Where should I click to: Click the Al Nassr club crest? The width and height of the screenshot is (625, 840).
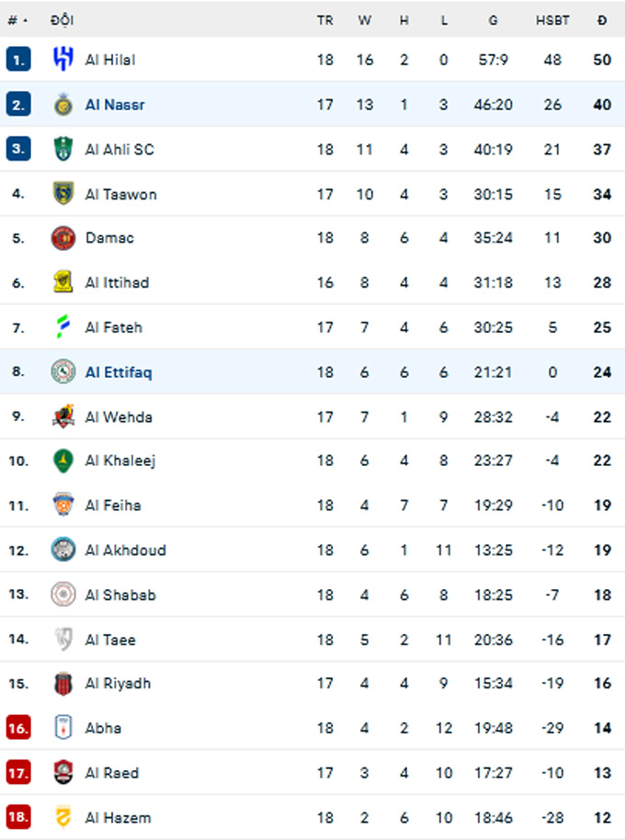point(63,105)
